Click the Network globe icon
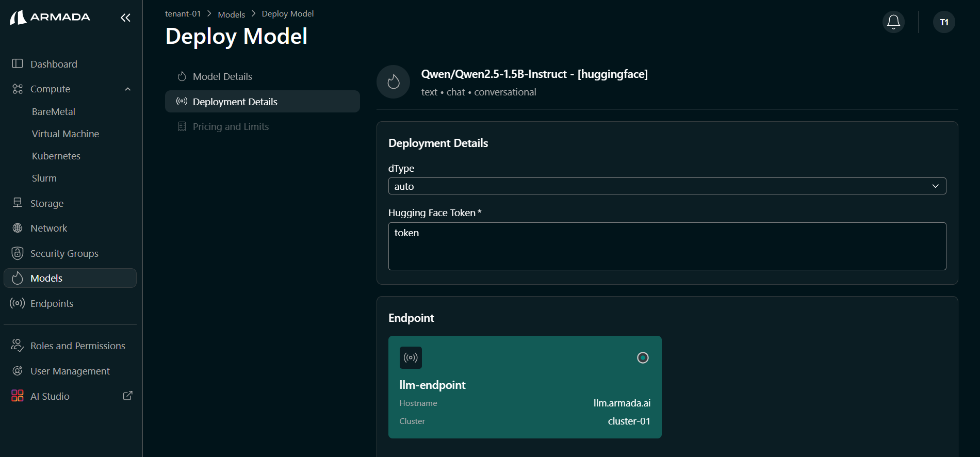This screenshot has width=980, height=457. click(x=18, y=228)
